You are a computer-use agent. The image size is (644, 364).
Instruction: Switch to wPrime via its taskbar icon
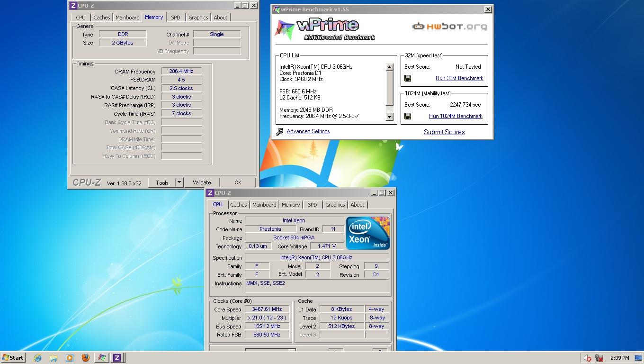[x=101, y=358]
